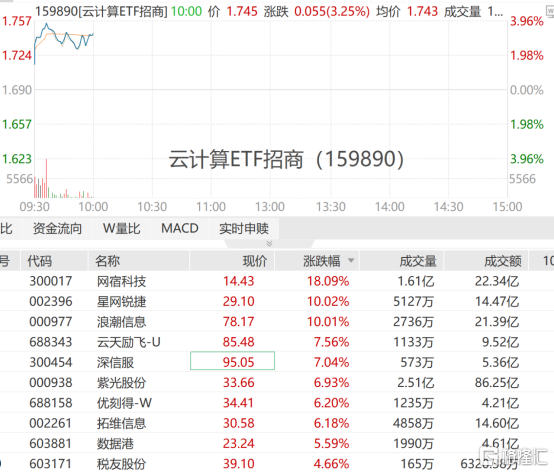Click stock code 300454
554x473 pixels.
click(x=51, y=362)
